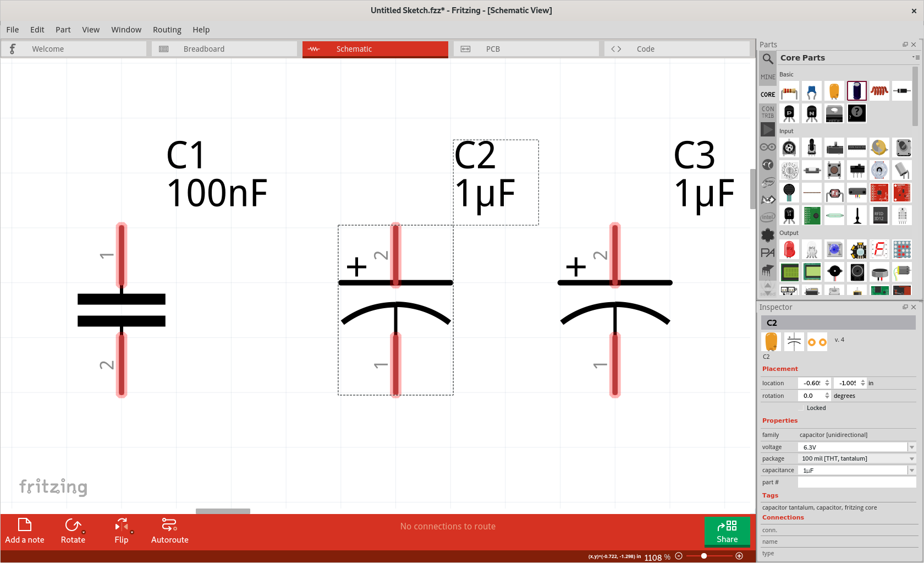Select the blue ceramic capacitor part
924x563 pixels.
[812, 91]
